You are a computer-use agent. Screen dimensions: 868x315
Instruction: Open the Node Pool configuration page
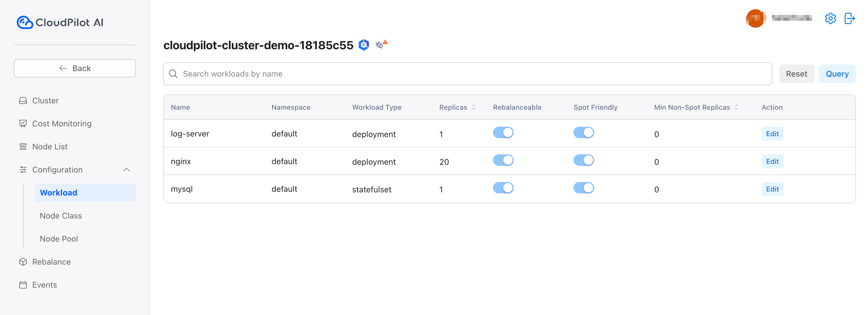click(59, 238)
